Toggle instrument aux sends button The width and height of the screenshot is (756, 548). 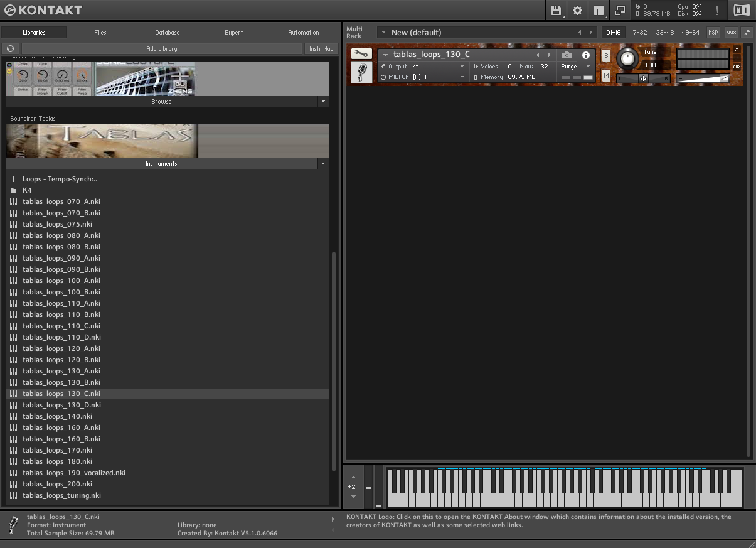(737, 67)
